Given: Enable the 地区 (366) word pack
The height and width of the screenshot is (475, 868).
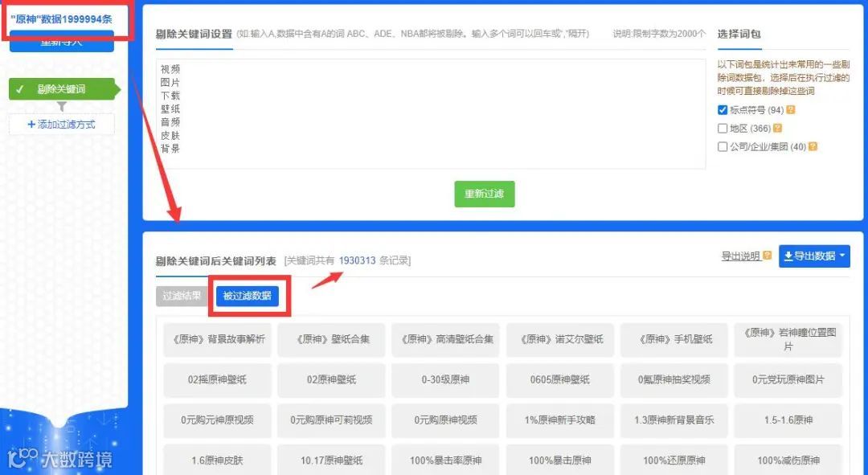Looking at the screenshot, I should click(x=721, y=127).
